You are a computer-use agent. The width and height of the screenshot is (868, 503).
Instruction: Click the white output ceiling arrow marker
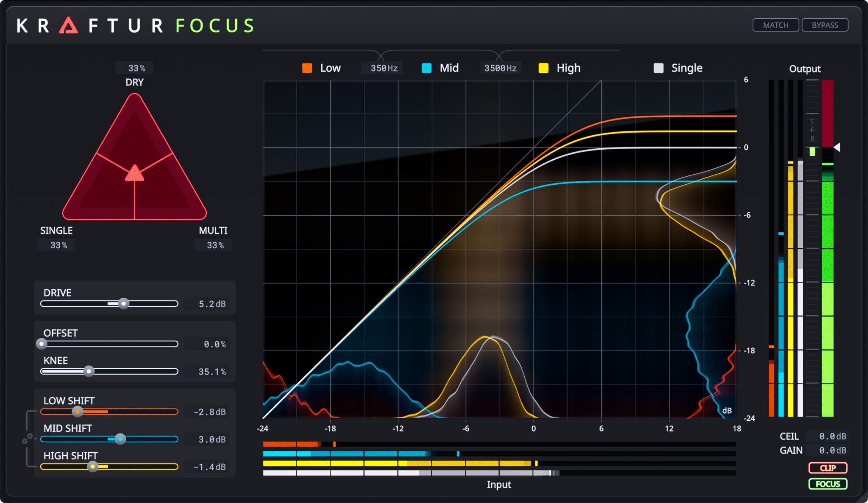pos(837,147)
